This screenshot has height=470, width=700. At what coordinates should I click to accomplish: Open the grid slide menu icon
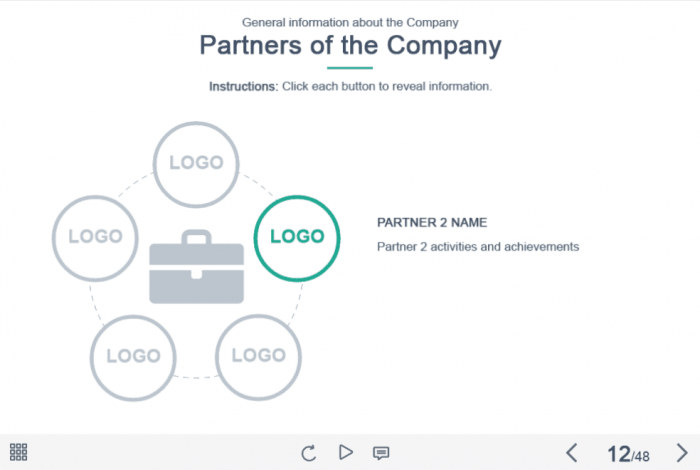[18, 452]
